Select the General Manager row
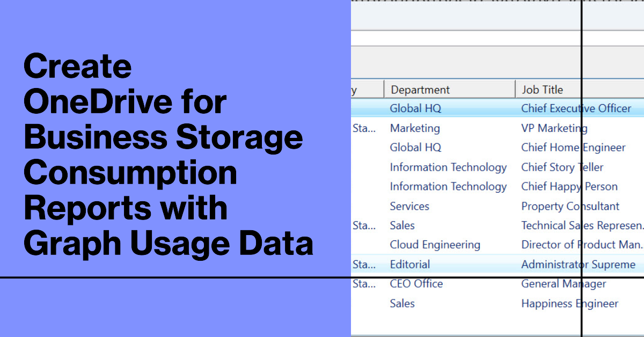644x337 pixels. coord(563,284)
